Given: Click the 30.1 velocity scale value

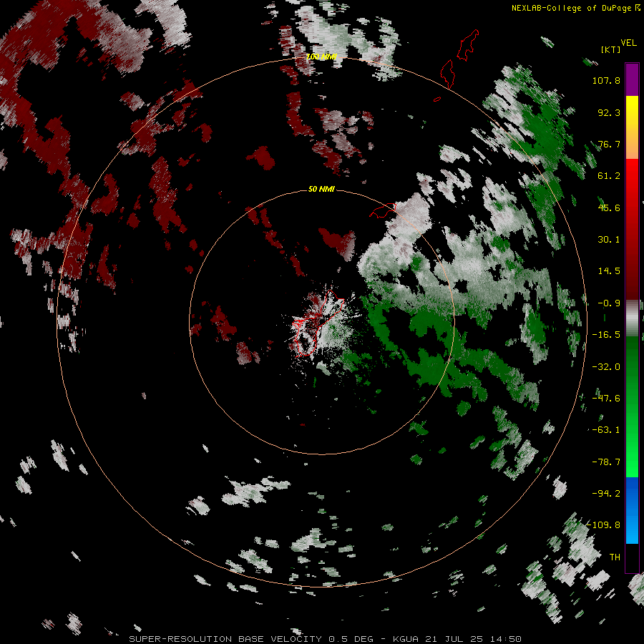Looking at the screenshot, I should pyautogui.click(x=609, y=240).
